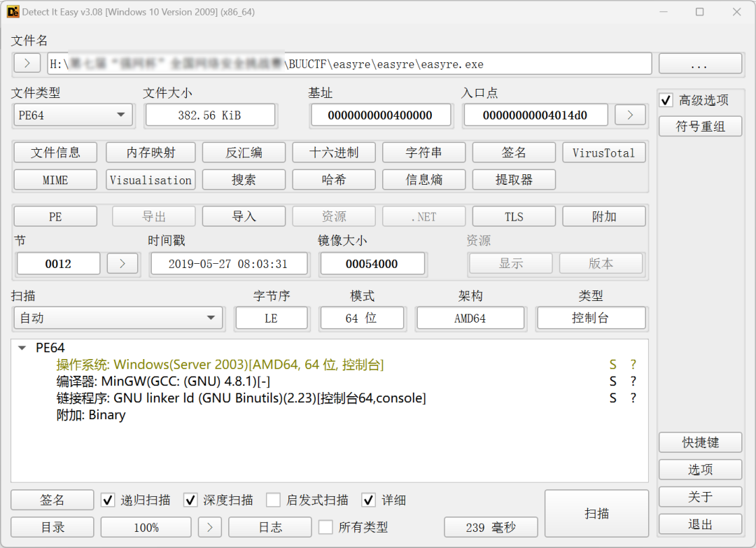Toggle the 递归扫描 checkbox

(x=108, y=500)
